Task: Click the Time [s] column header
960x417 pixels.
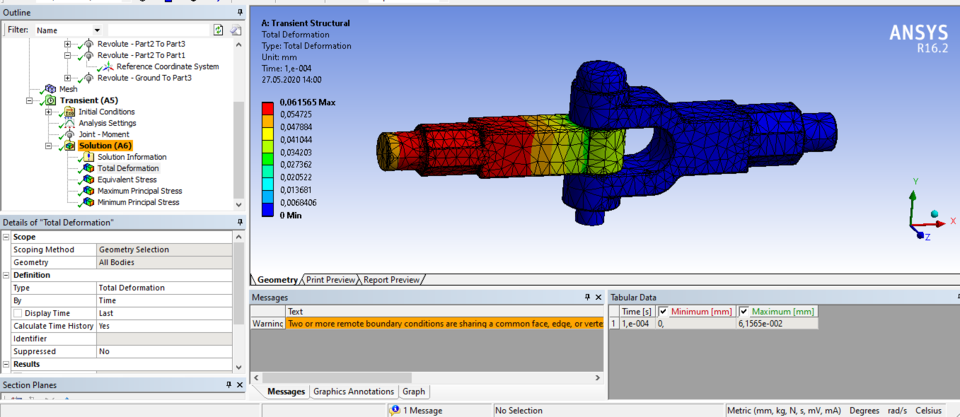Action: (637, 312)
